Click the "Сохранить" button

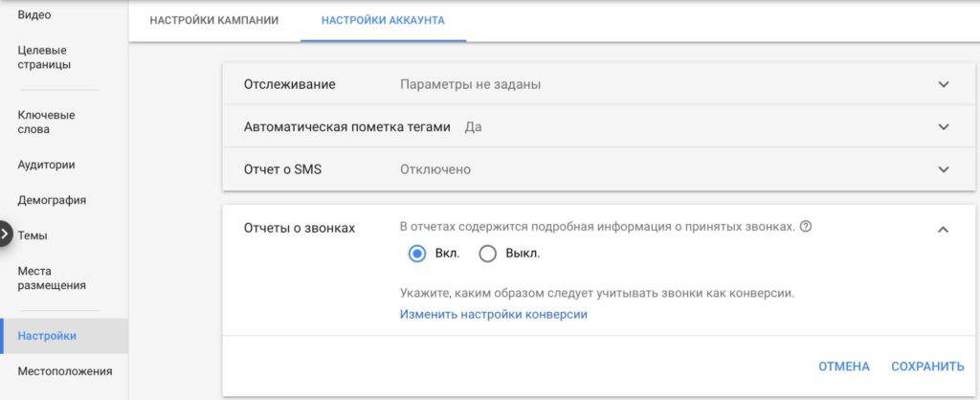(x=927, y=367)
